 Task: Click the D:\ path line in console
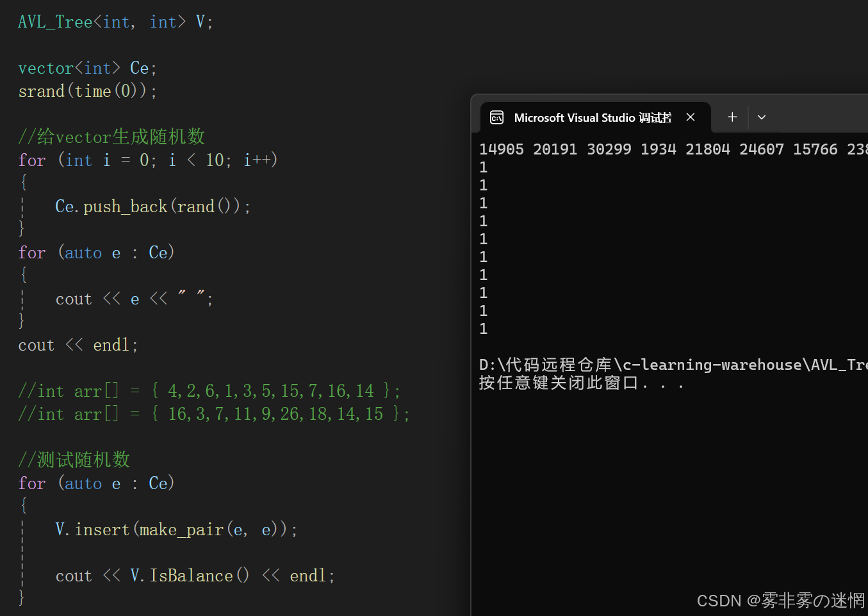coord(673,365)
